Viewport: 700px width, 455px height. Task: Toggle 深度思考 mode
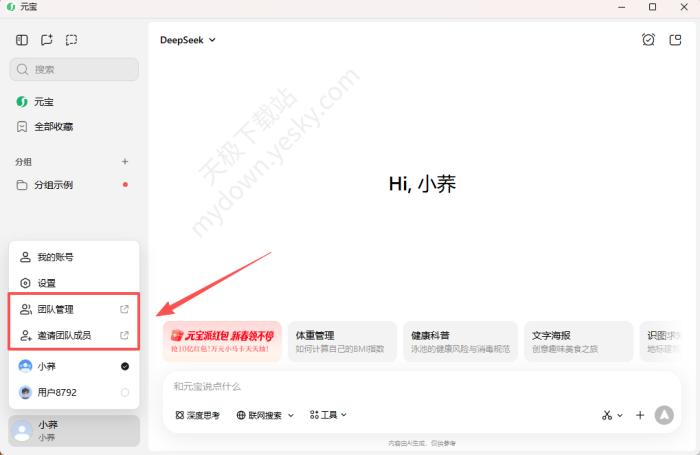[x=198, y=415]
